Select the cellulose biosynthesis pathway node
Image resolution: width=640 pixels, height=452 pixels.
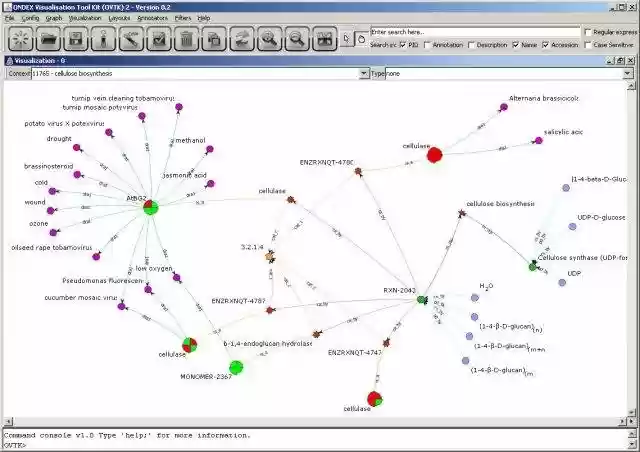pos(462,213)
